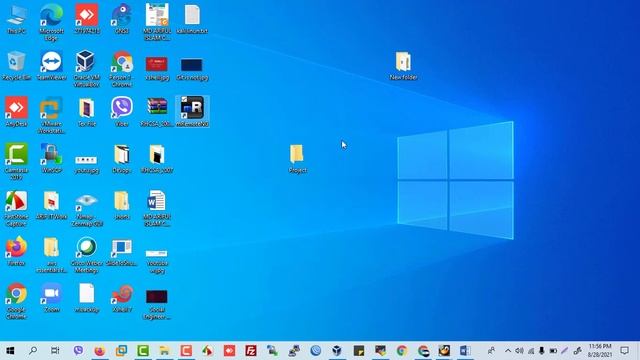Screen dimensions: 640x360
Task: Switch to Viber in the taskbar
Action: pyautogui.click(x=78, y=351)
